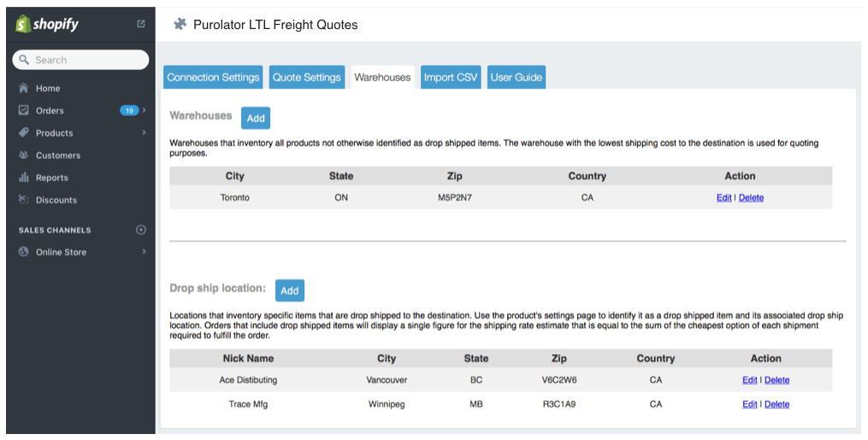The image size is (868, 440).
Task: Click the BC state cell
Action: pos(476,379)
